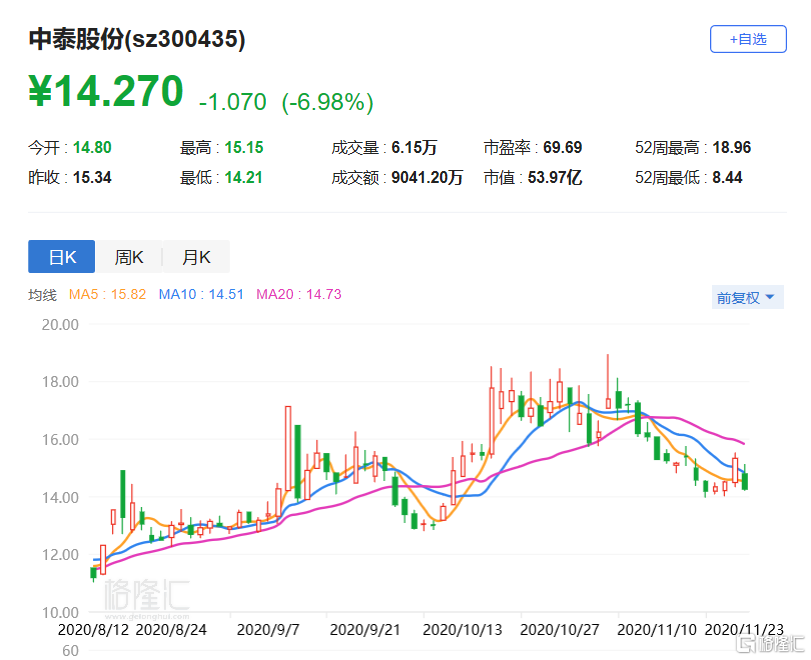This screenshot has height=660, width=811.
Task: Click the 2020/8/24 date axis label
Action: (171, 630)
